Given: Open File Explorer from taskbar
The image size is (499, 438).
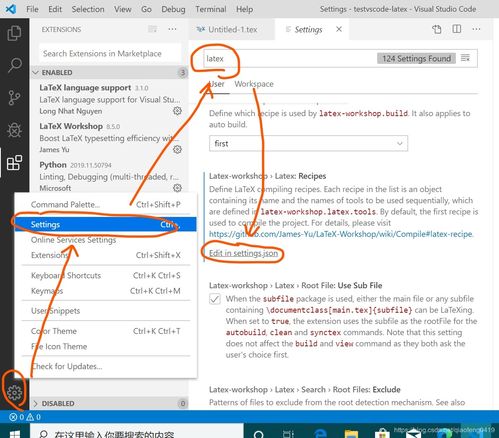Looking at the screenshot, I should 351,434.
